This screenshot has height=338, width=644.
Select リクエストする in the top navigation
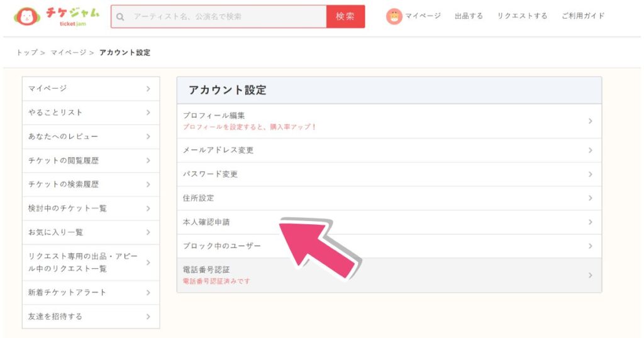[x=522, y=16]
